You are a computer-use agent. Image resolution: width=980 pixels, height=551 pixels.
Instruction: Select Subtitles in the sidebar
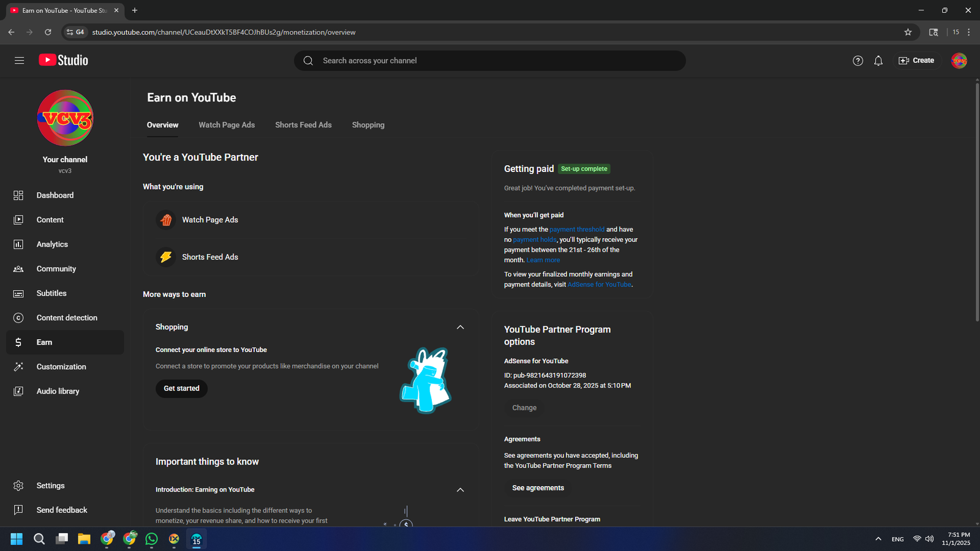point(65,293)
